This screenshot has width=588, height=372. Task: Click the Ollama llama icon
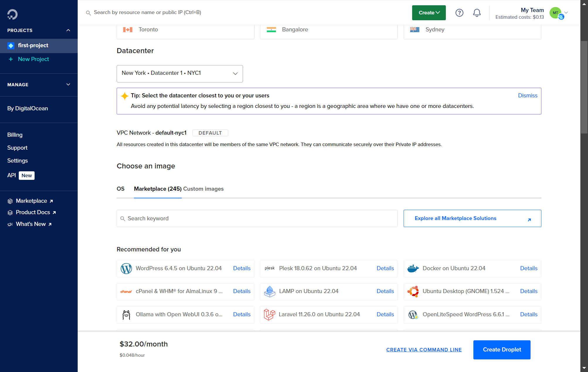point(126,315)
